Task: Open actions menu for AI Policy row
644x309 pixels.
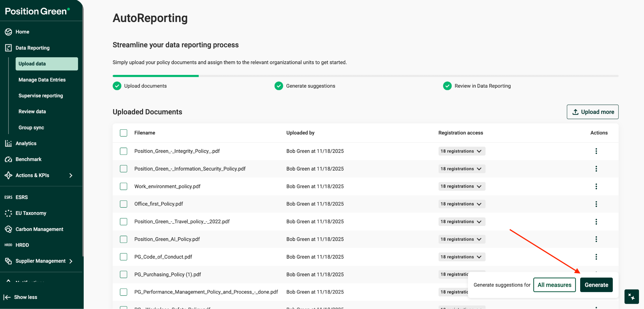Action: [x=596, y=239]
